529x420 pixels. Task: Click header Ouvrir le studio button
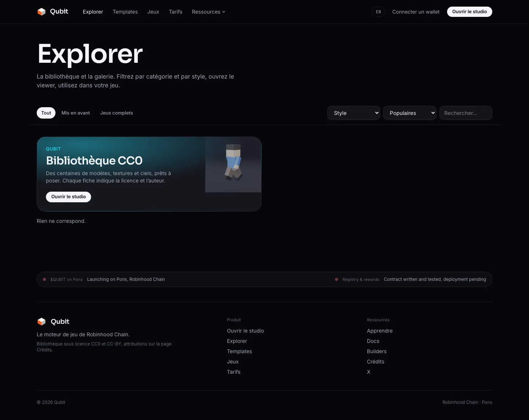(469, 12)
